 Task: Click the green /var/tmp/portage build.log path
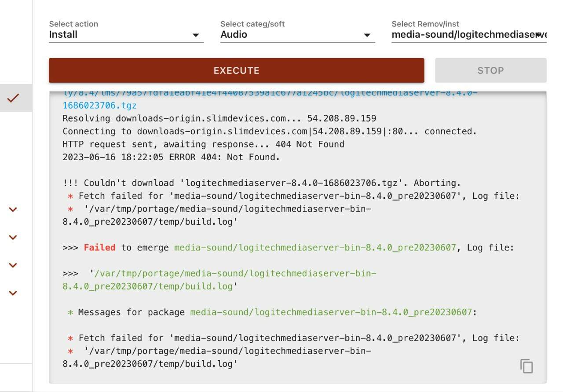click(x=219, y=280)
